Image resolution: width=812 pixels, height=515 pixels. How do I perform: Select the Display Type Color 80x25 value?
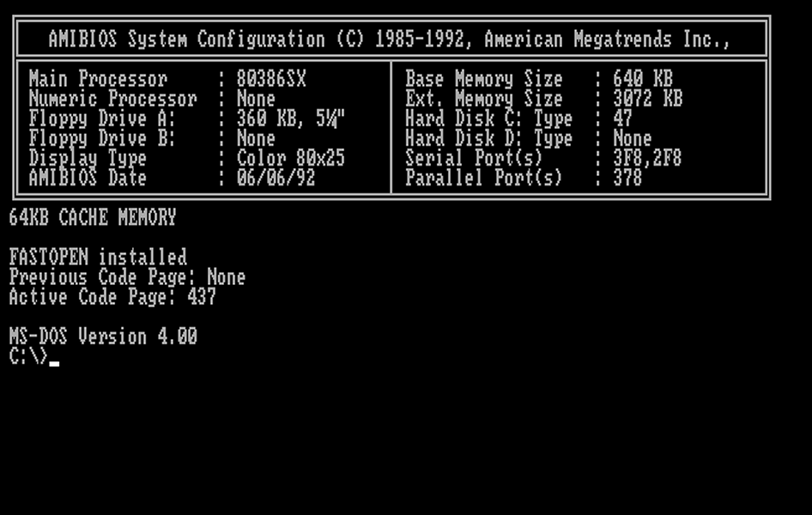point(290,159)
